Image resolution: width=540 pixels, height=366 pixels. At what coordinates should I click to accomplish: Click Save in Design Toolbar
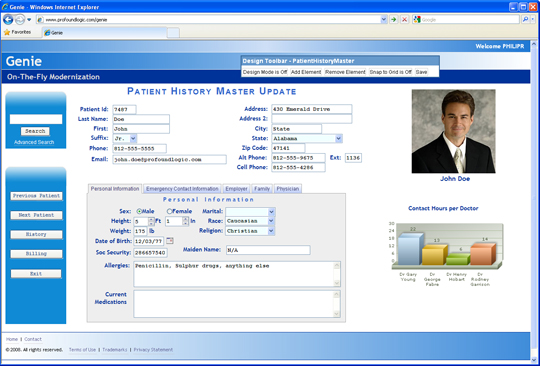click(421, 72)
